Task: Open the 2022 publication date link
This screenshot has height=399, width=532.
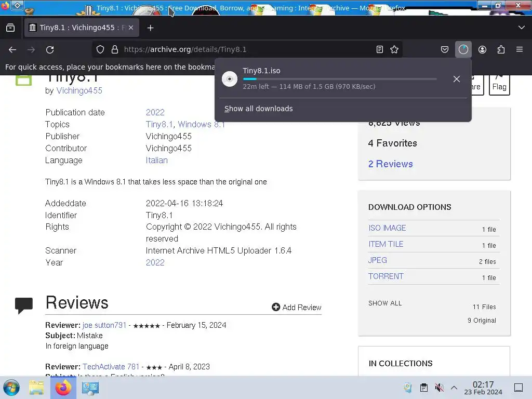Action: [x=155, y=112]
